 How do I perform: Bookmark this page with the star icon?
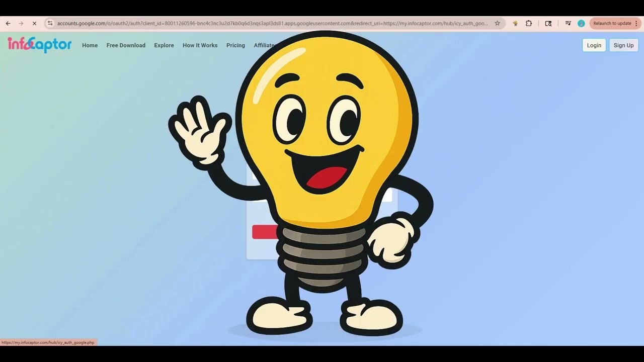point(497,23)
